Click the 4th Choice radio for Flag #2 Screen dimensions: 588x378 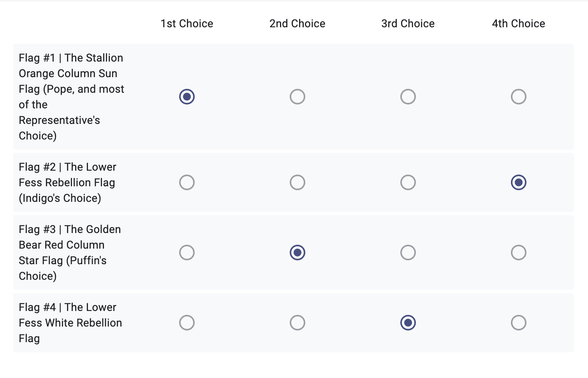coord(519,182)
